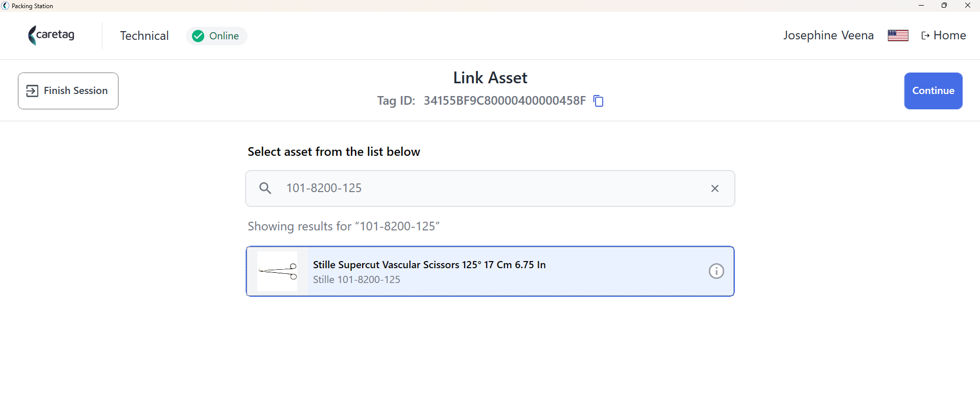
Task: Clear the asset search field
Action: [x=715, y=189]
